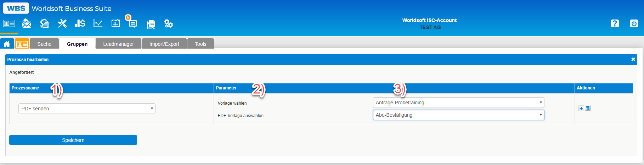Add a process row with plus icon

pos(581,108)
